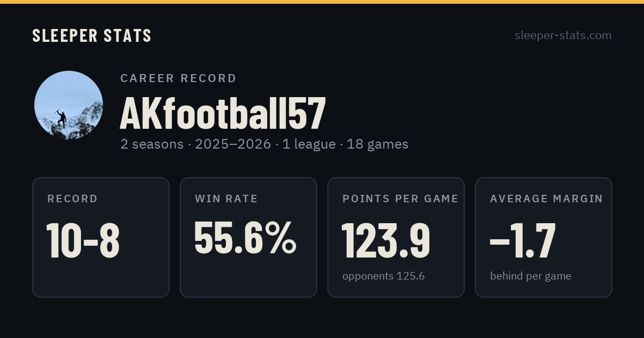Click the SLEEPER STATS logo text
Screen dimensions: 644x338
(x=92, y=35)
